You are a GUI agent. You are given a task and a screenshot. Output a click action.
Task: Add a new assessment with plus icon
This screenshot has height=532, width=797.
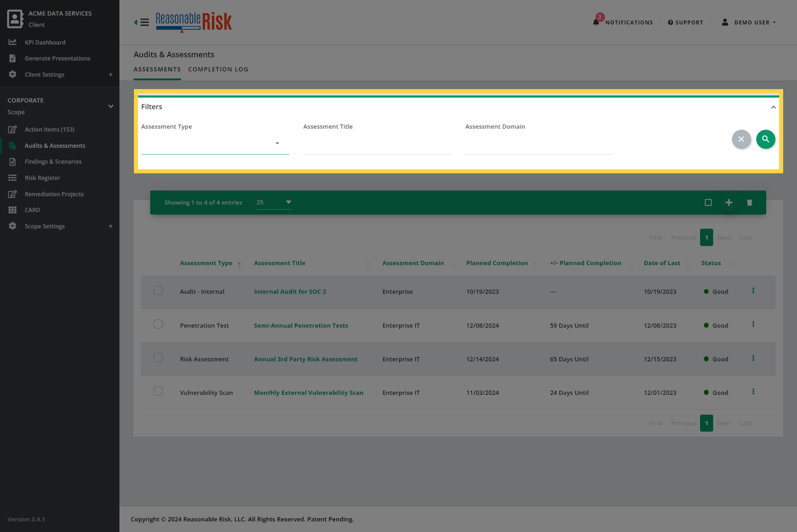click(729, 203)
